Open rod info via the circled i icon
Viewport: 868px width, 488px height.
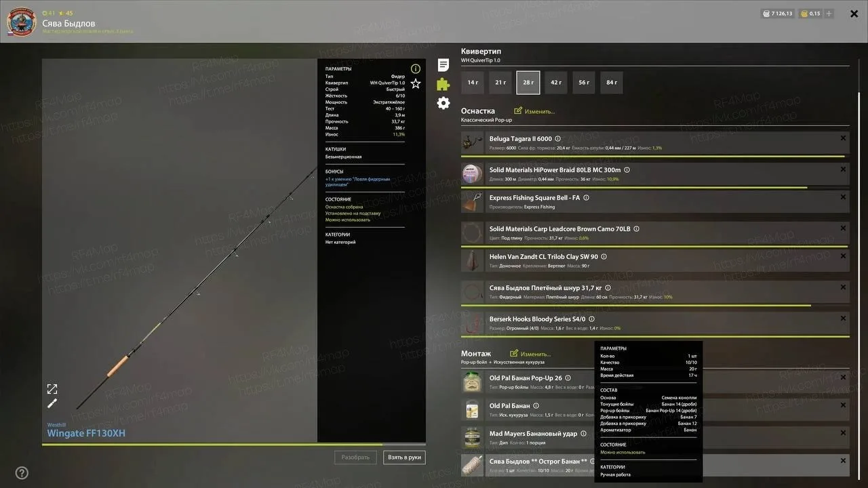[416, 68]
